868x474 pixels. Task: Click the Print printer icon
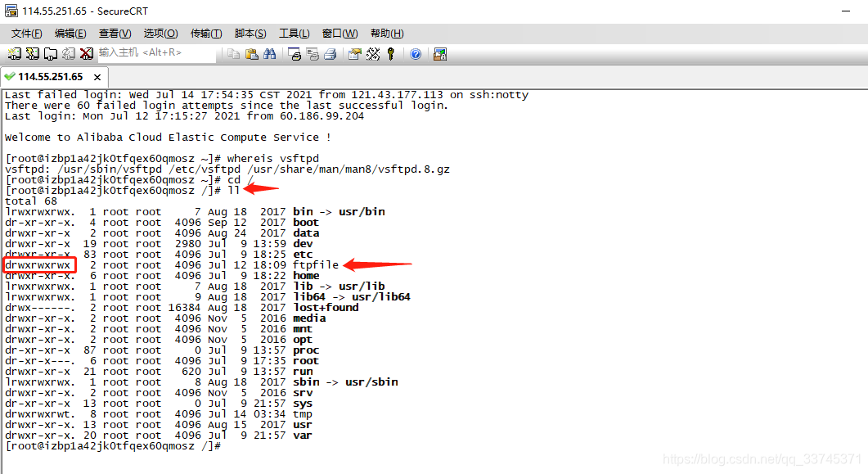pyautogui.click(x=331, y=54)
